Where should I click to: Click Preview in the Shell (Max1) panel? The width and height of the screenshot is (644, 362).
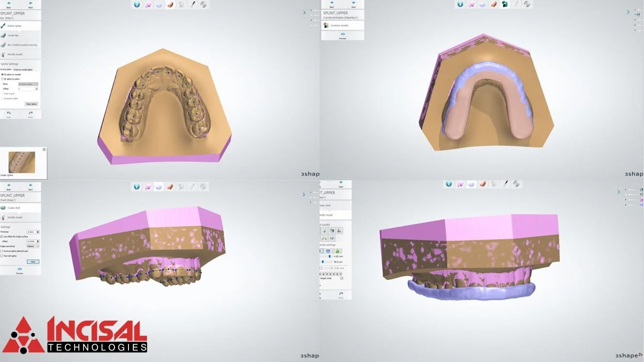tap(20, 270)
